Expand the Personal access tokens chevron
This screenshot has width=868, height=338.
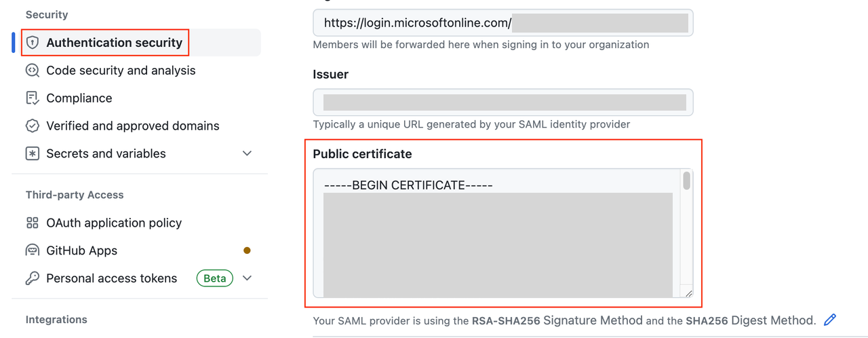[x=247, y=278]
